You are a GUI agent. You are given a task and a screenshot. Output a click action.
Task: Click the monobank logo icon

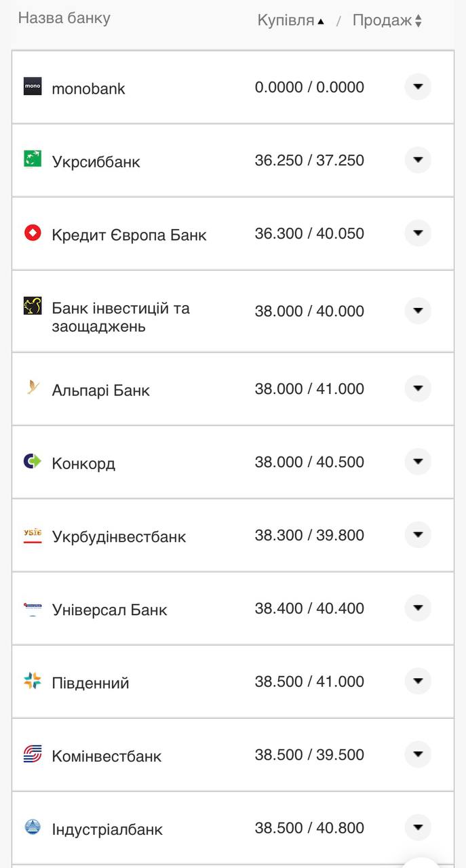click(33, 86)
